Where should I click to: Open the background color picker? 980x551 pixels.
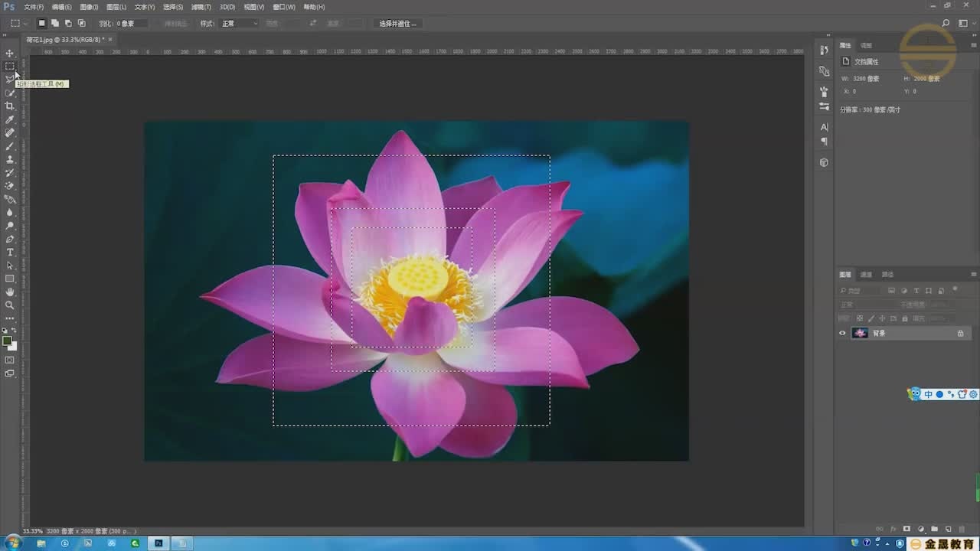pyautogui.click(x=12, y=346)
